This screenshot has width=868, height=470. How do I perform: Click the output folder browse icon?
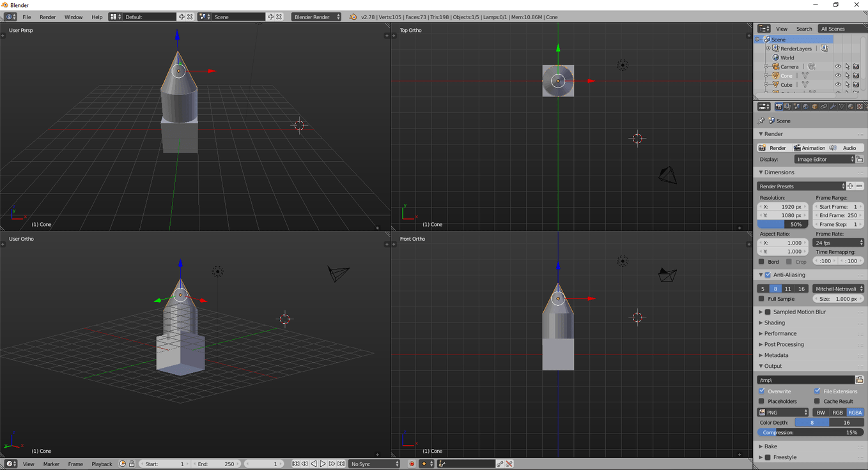(x=859, y=380)
